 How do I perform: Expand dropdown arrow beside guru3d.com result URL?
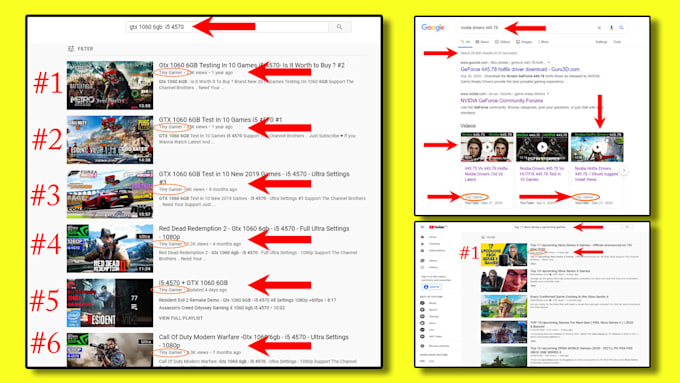[x=549, y=62]
